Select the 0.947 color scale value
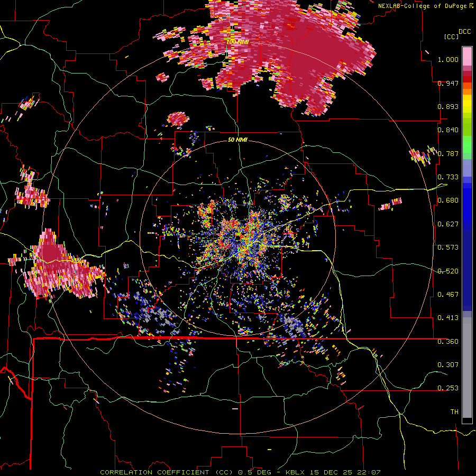The image size is (476, 476). coord(448,83)
